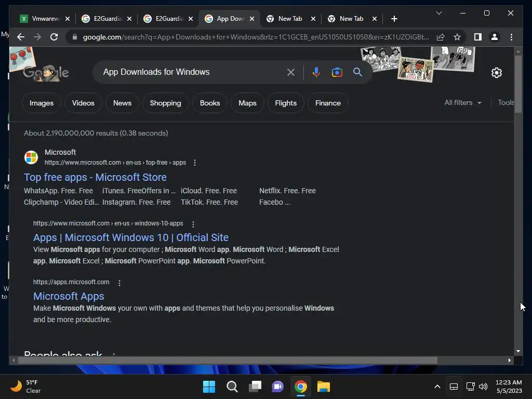The width and height of the screenshot is (532, 399).
Task: Open Tools search options
Action: coord(506,102)
